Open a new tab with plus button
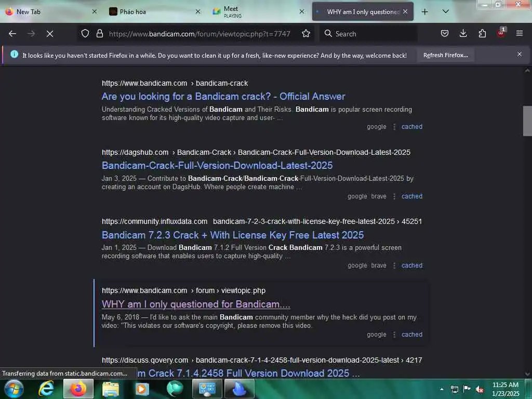 click(424, 12)
